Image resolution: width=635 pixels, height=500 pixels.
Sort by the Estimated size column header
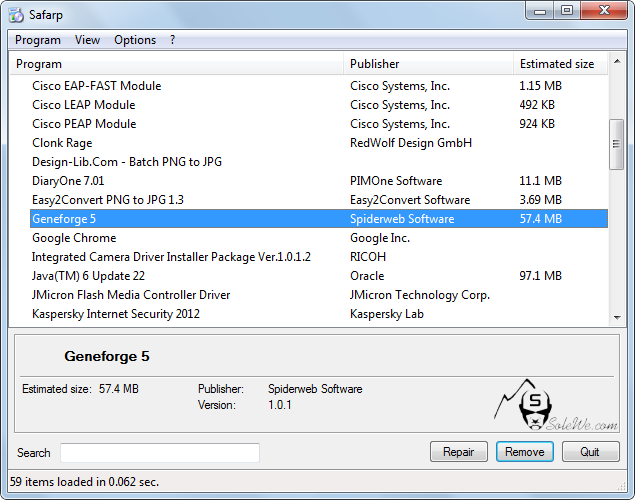(560, 64)
